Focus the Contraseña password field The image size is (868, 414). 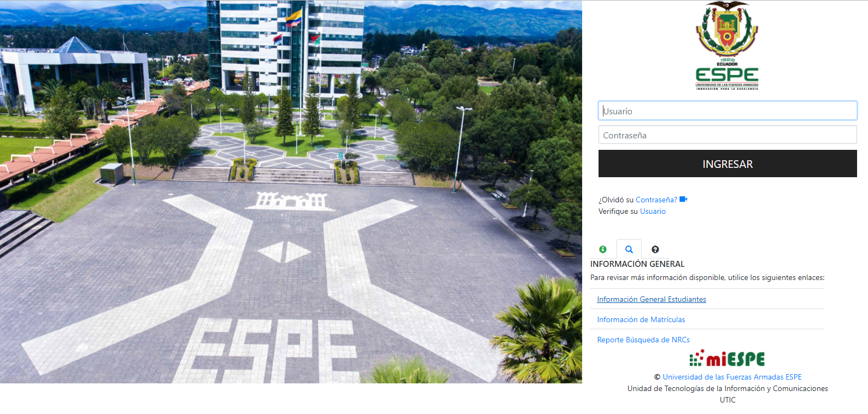click(728, 135)
